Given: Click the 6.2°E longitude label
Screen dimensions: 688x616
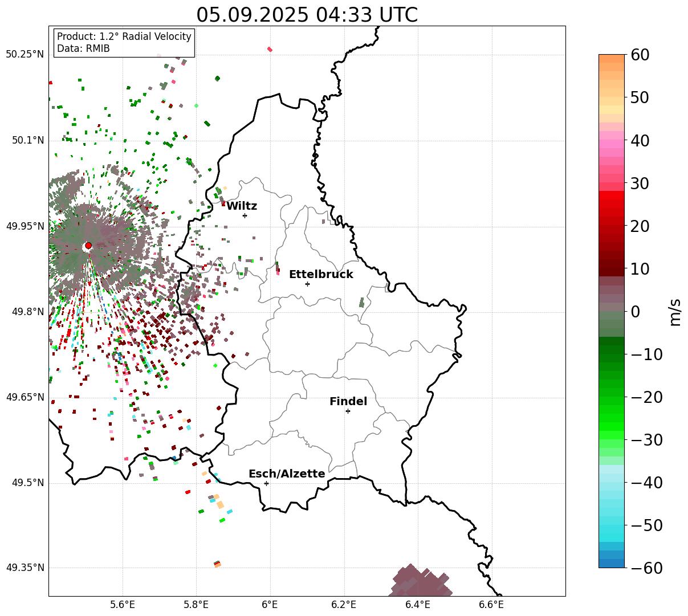Looking at the screenshot, I should [344, 605].
